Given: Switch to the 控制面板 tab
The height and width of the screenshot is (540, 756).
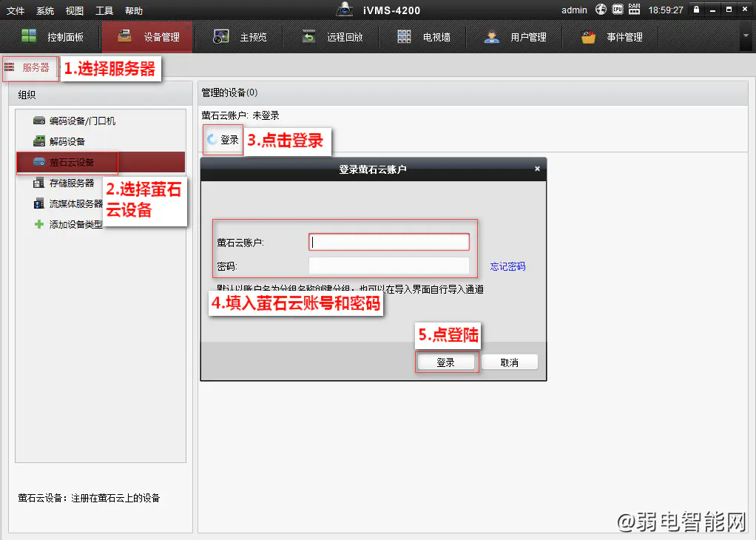Looking at the screenshot, I should tap(52, 37).
